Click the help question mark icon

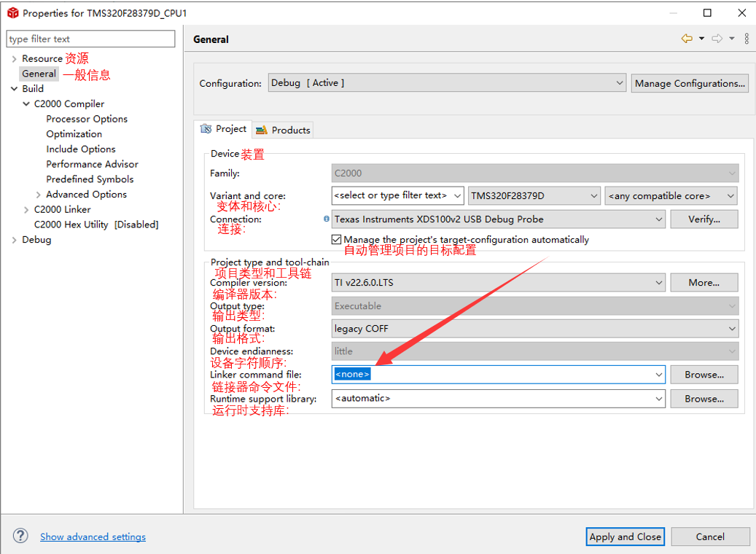(x=20, y=536)
